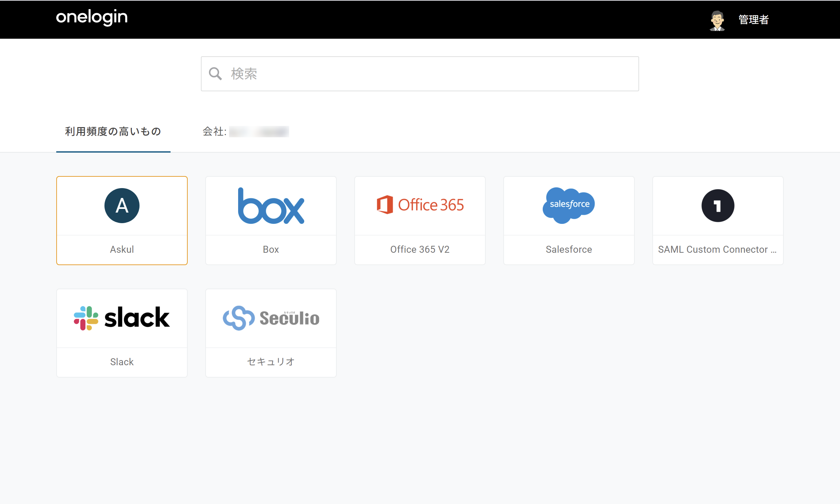Click the Salesforce label text
840x504 pixels.
(x=569, y=249)
